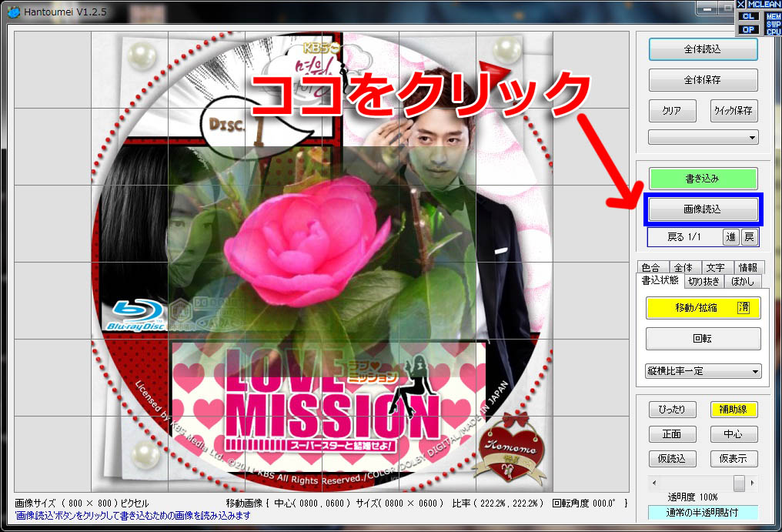Image resolution: width=782 pixels, height=532 pixels.
Task: Switch to the 文字 tab
Action: [716, 267]
